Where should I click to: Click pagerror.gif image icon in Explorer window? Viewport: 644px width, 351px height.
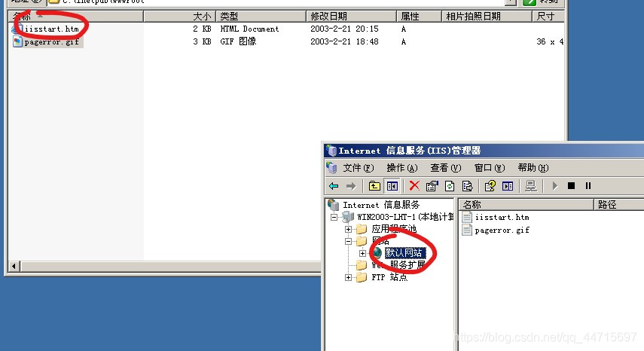pos(17,41)
